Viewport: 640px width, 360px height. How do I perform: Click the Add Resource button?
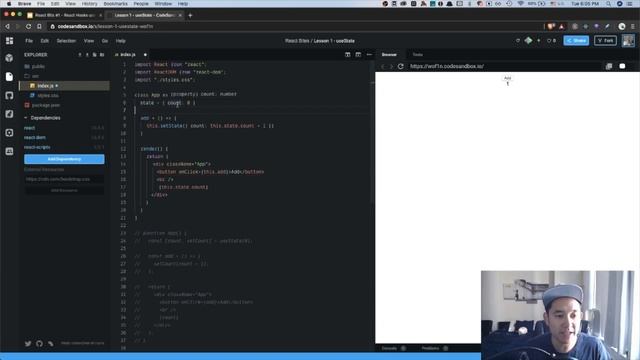click(x=64, y=191)
